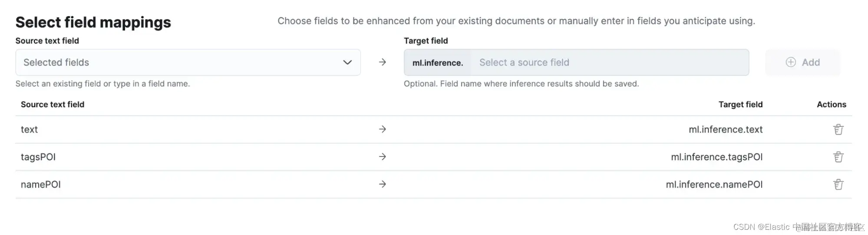This screenshot has height=235, width=868.
Task: Click the Actions column header
Action: pyautogui.click(x=831, y=105)
